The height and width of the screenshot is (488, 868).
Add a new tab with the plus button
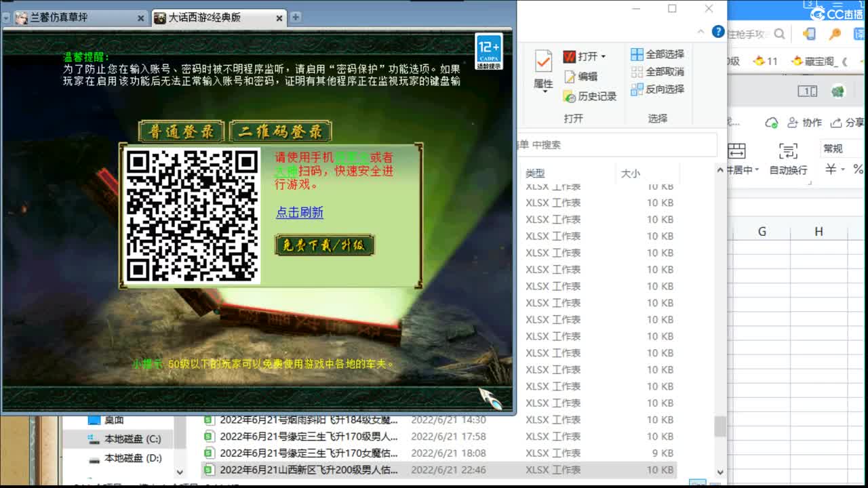click(x=296, y=18)
